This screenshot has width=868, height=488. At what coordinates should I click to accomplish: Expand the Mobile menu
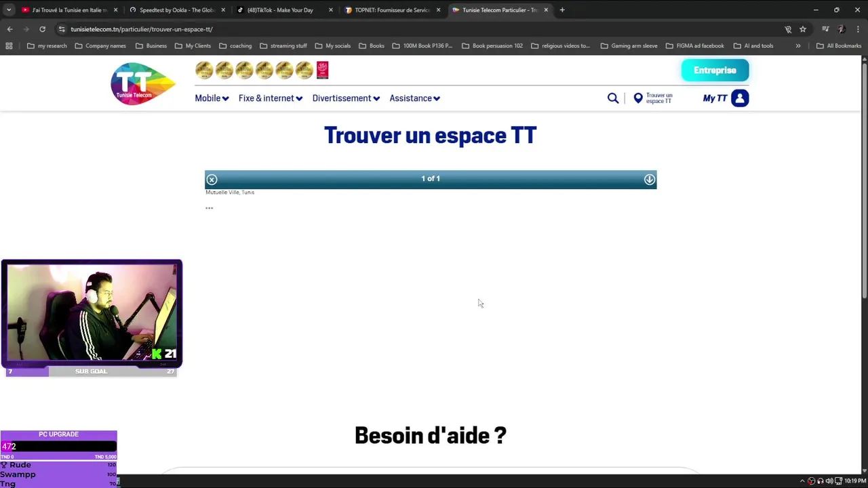click(212, 98)
